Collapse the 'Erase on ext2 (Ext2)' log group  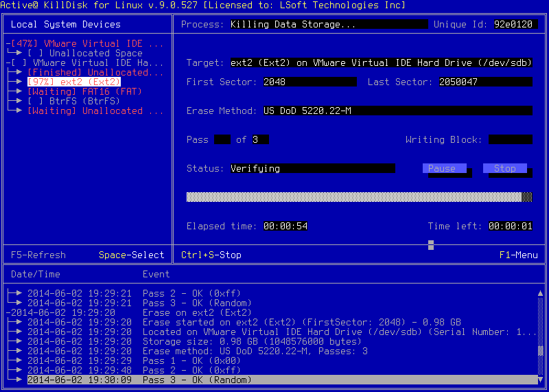coord(8,312)
